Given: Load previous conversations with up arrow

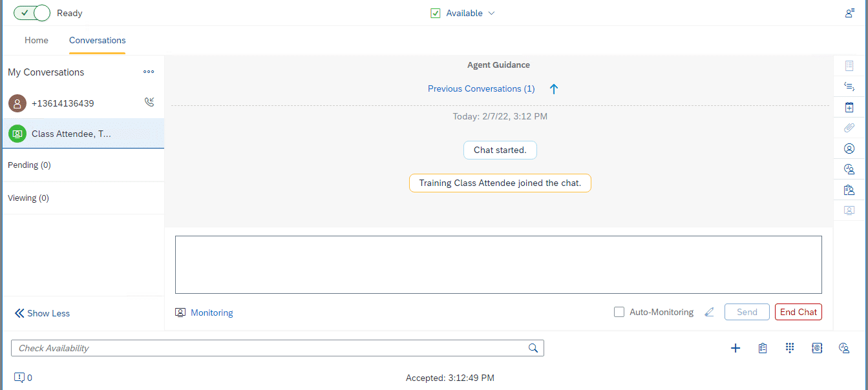Looking at the screenshot, I should point(553,89).
